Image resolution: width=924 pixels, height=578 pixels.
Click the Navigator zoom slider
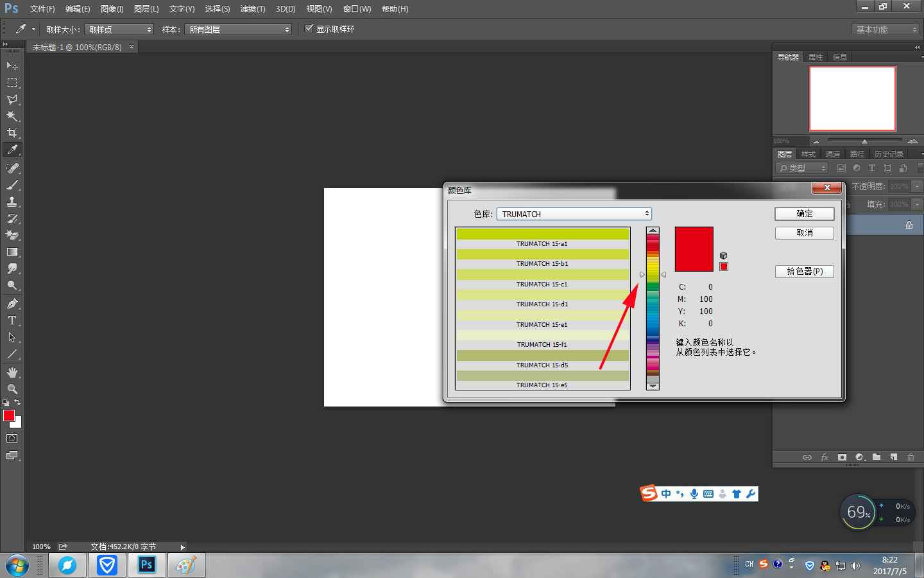tap(864, 141)
